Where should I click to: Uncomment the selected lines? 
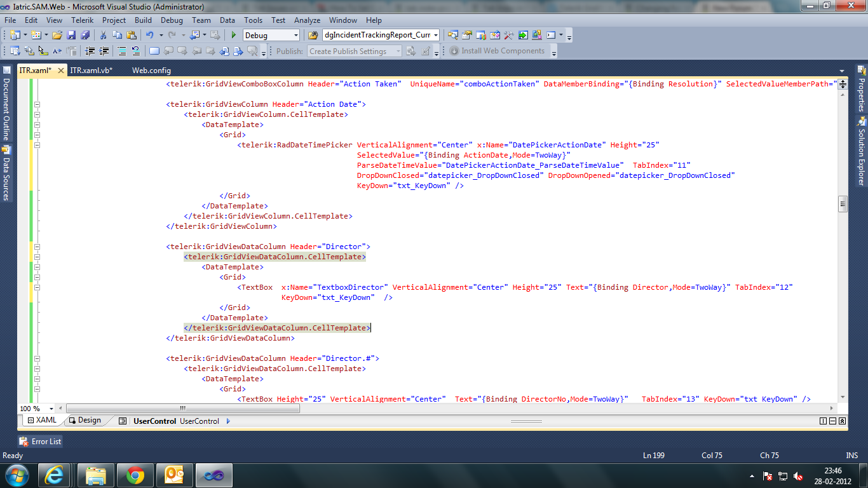coord(135,51)
